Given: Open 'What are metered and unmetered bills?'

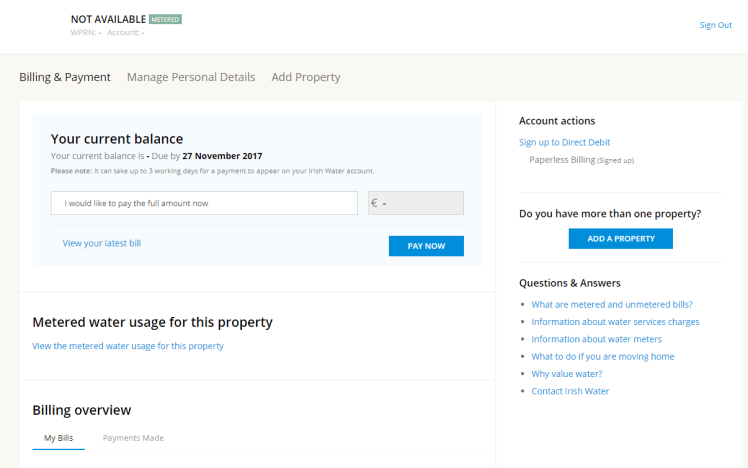Looking at the screenshot, I should coord(612,304).
